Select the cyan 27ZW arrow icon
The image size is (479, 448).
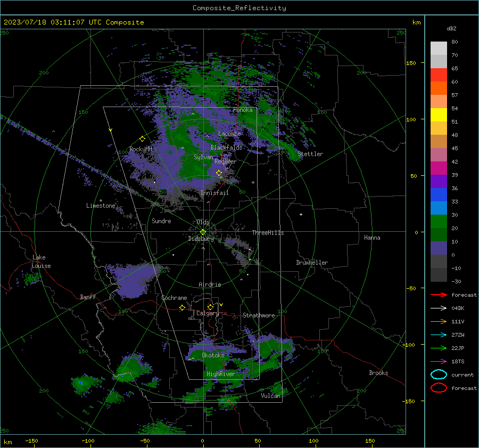pyautogui.click(x=439, y=335)
